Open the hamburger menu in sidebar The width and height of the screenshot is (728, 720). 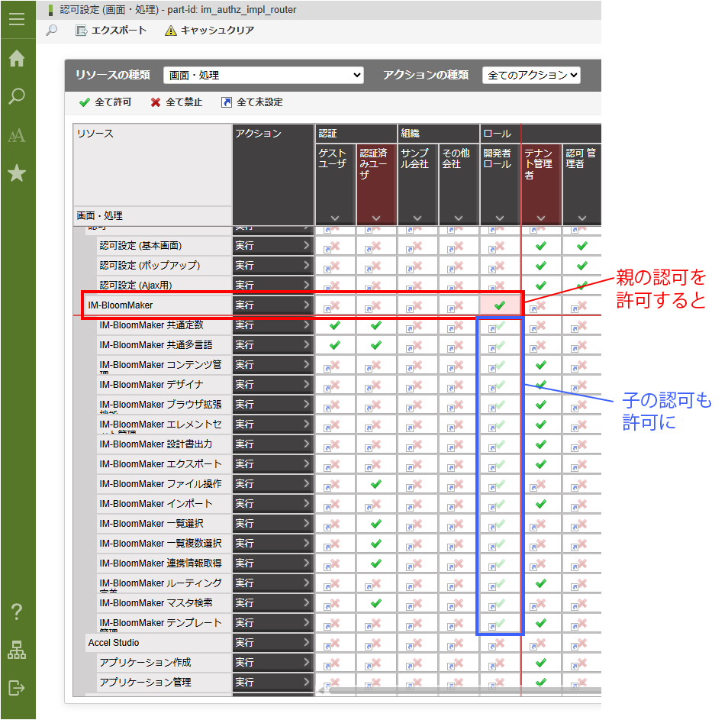tap(17, 19)
